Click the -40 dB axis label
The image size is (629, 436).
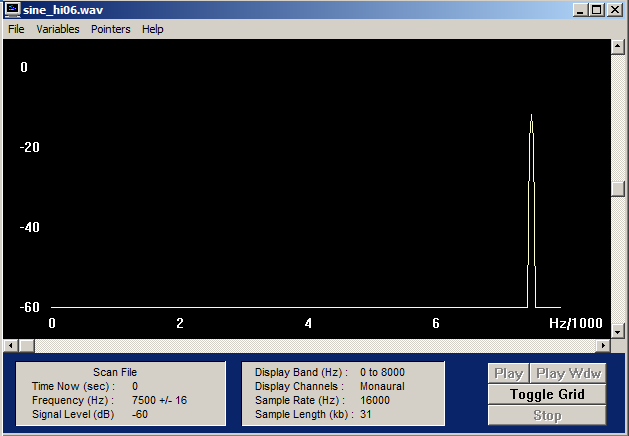[x=30, y=227]
